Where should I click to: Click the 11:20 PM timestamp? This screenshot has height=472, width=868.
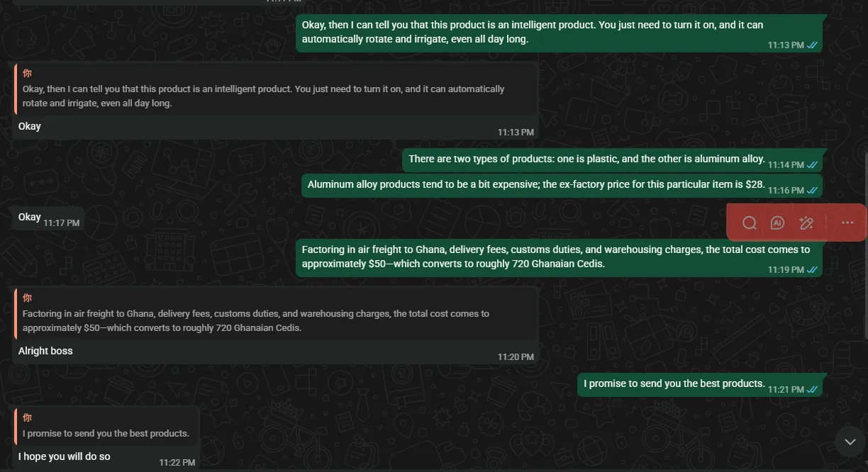(x=516, y=357)
